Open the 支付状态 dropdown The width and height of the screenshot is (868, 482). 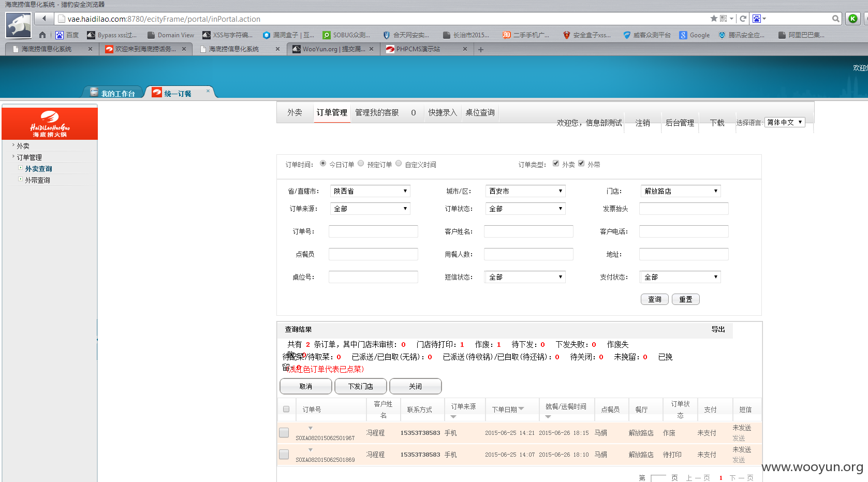(681, 277)
